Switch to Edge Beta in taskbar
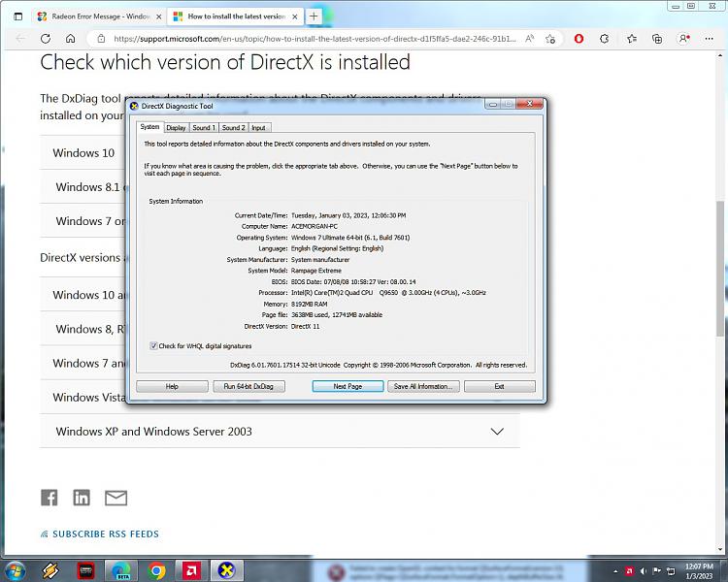This screenshot has height=582, width=728. pos(121,571)
